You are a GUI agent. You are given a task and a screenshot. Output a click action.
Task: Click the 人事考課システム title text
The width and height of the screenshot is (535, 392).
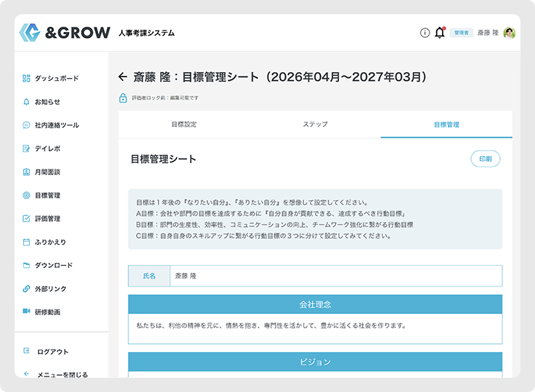[x=146, y=33]
